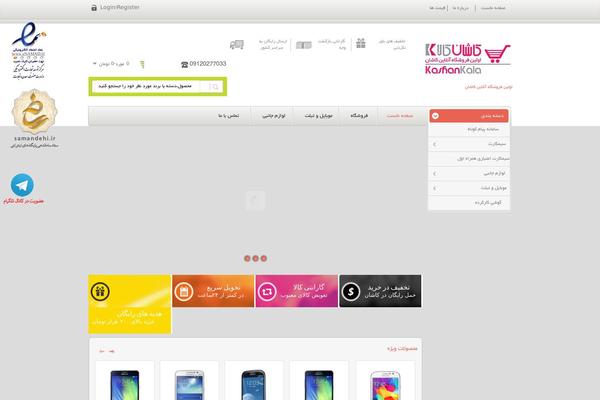
Task: Open the first phone product on left
Action: [125, 384]
